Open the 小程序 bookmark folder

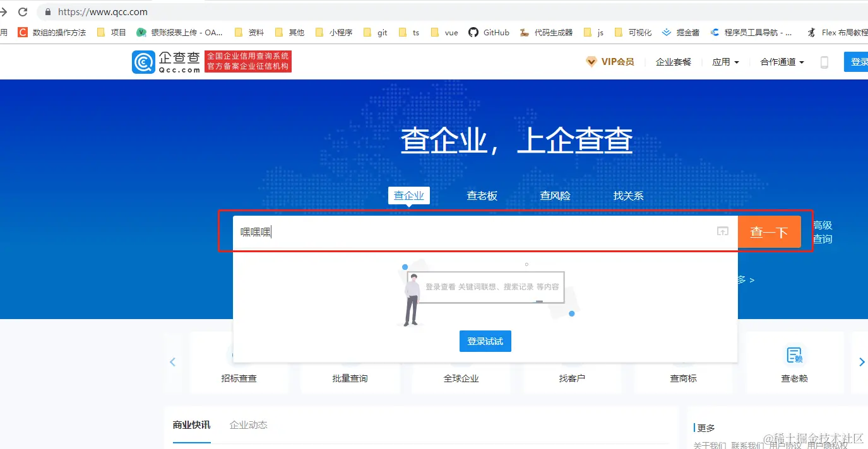tap(333, 32)
